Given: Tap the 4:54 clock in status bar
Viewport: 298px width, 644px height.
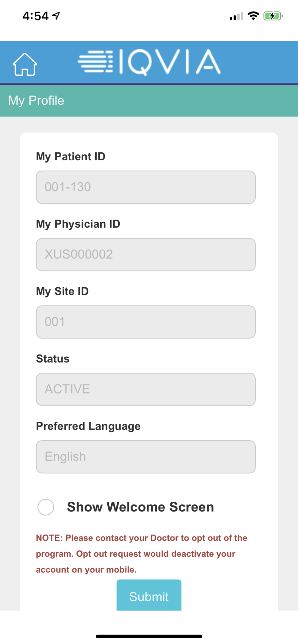Looking at the screenshot, I should pos(35,16).
